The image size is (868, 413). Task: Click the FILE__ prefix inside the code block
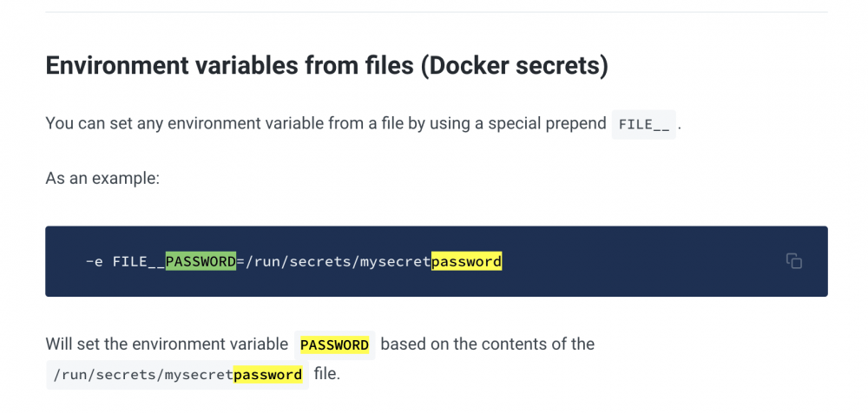(139, 261)
